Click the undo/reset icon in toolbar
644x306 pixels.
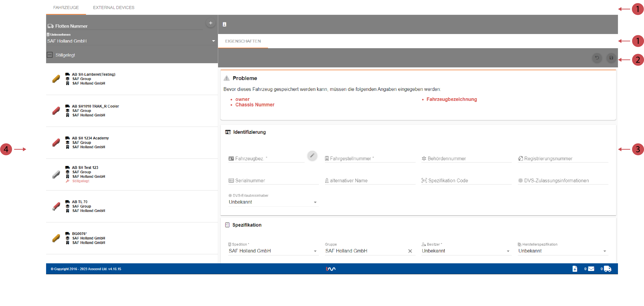[597, 58]
